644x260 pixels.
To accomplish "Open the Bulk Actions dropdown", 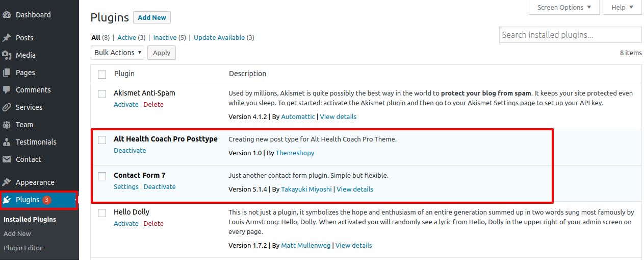I will (x=118, y=53).
